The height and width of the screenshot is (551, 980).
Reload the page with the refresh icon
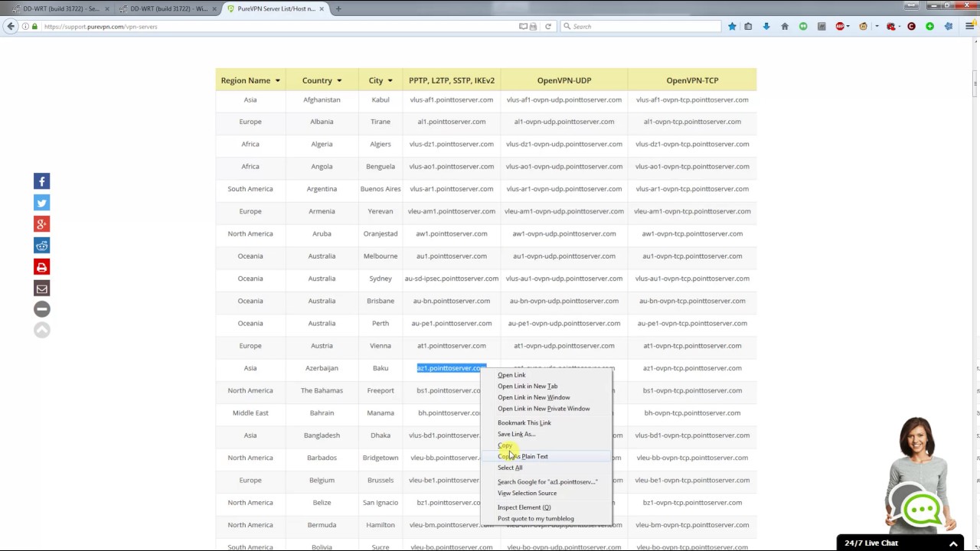pyautogui.click(x=548, y=26)
